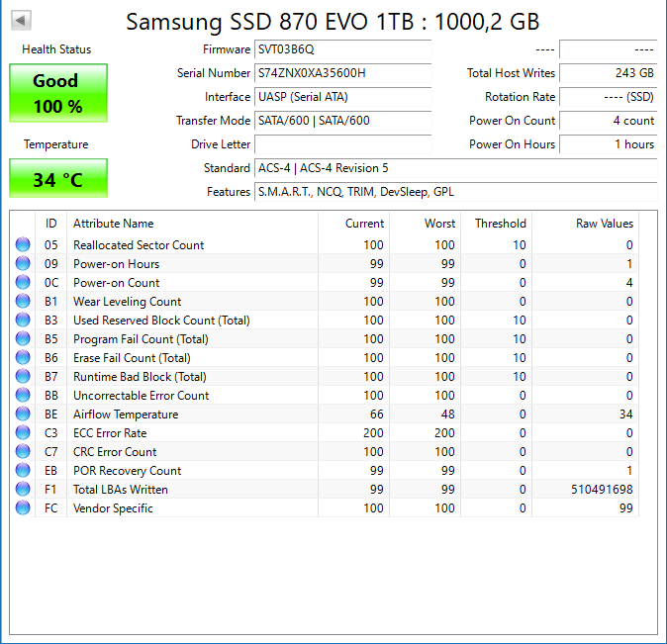Click the Firmware field SVT03B6Q
This screenshot has width=667, height=644.
342,49
